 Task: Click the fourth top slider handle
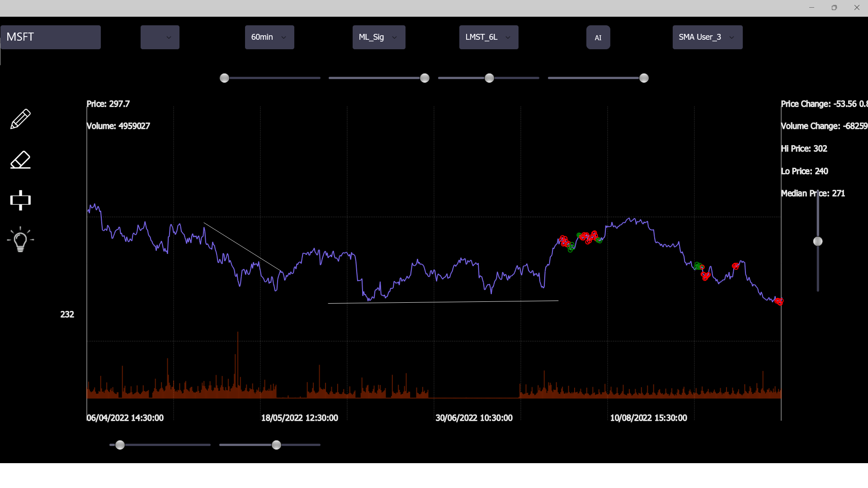[x=644, y=78]
